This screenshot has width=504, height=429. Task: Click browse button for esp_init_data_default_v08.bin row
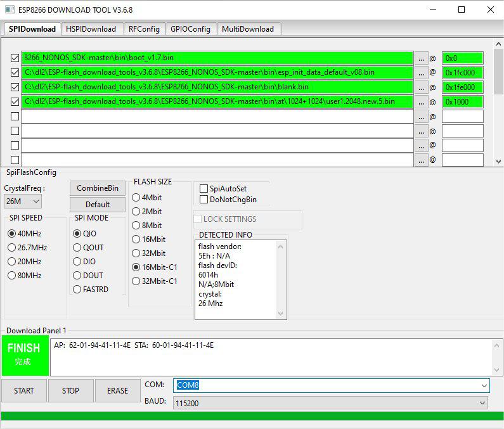(x=422, y=73)
